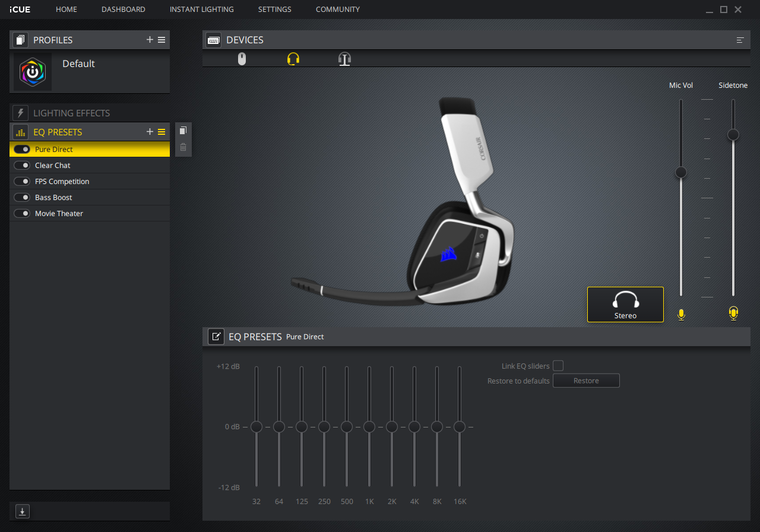Select the Bass Boost preset name
The width and height of the screenshot is (760, 532).
coord(53,198)
